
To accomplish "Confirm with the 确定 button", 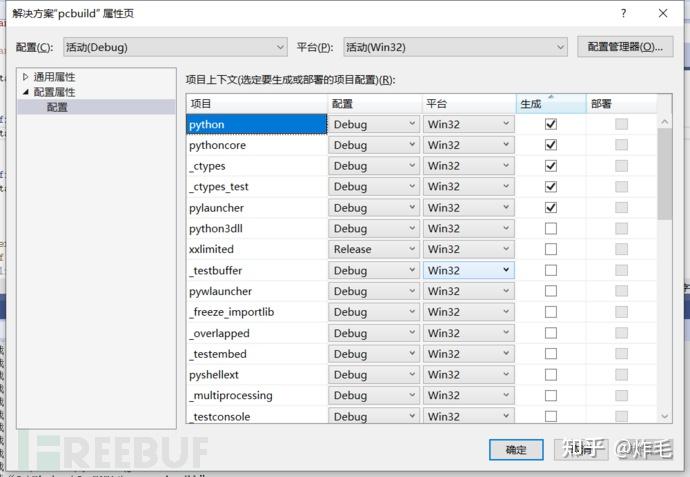I will (516, 450).
